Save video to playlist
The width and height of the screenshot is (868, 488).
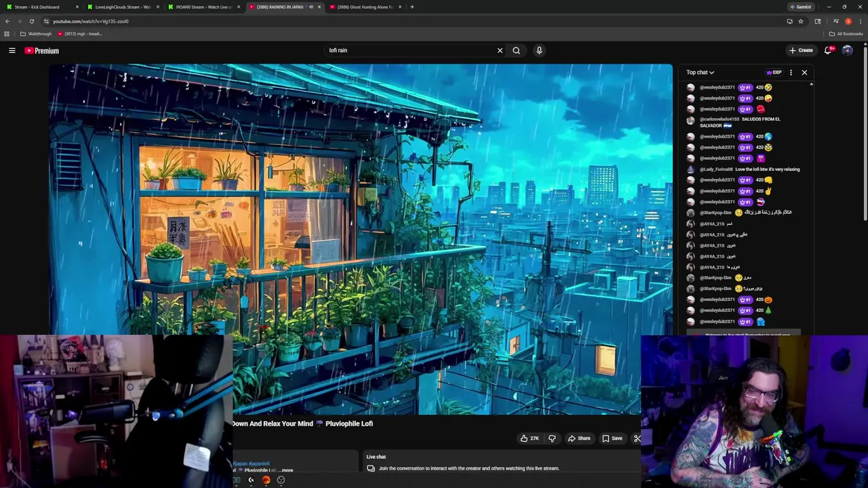coord(612,439)
